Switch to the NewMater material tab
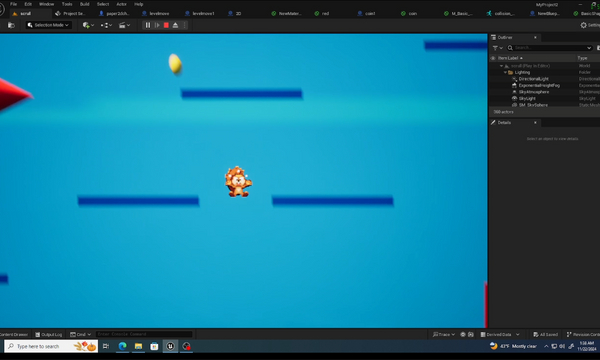This screenshot has width=600, height=360. 287,13
